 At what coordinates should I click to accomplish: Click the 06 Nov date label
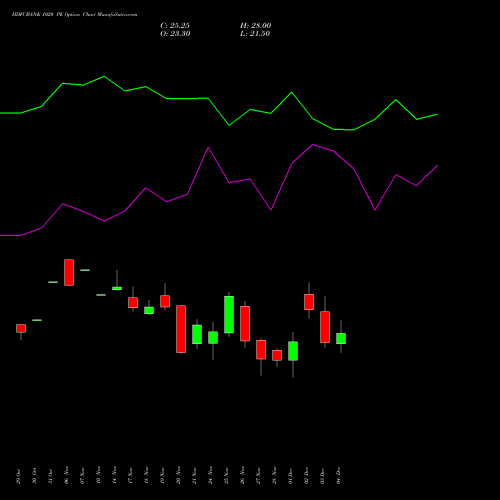point(66,475)
